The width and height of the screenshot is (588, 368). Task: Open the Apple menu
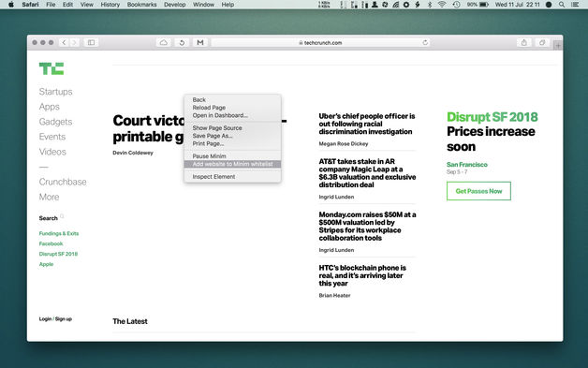click(11, 5)
